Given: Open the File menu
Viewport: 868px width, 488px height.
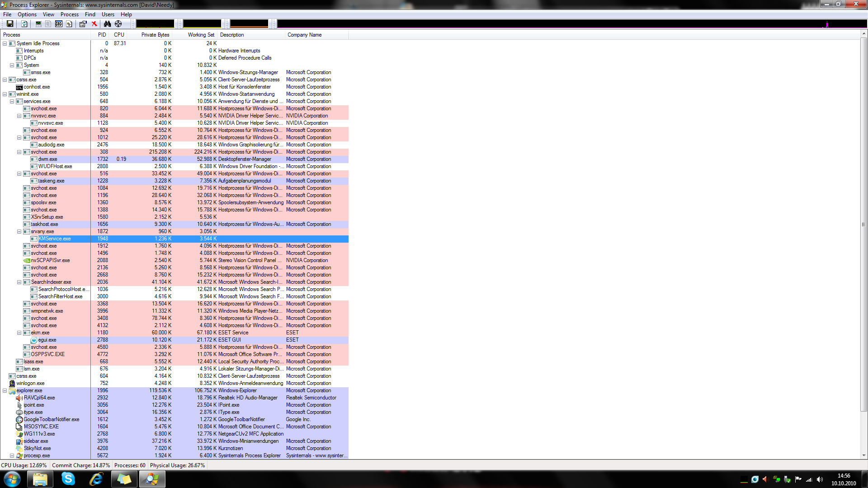Looking at the screenshot, I should [7, 14].
